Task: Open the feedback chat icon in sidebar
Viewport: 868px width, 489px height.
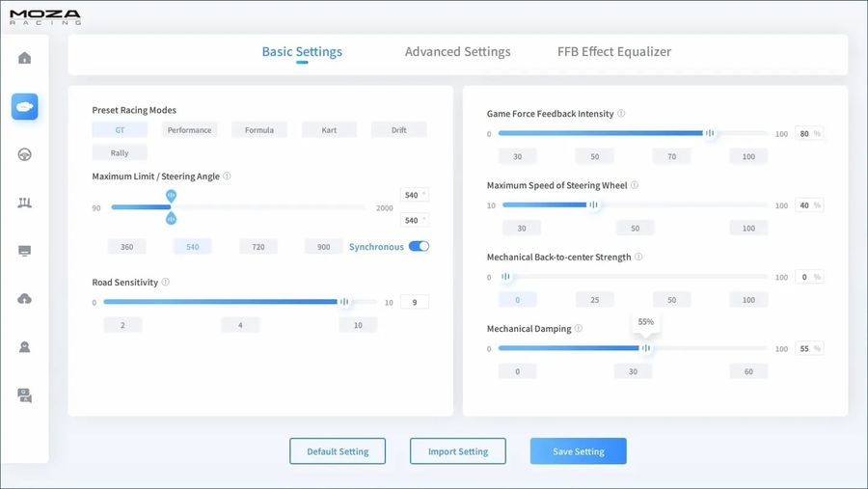Action: (24, 395)
